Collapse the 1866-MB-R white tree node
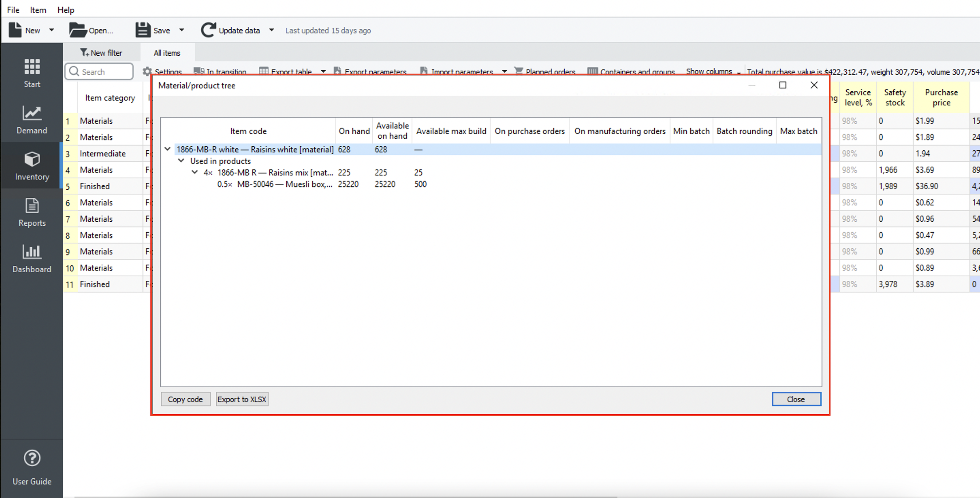The height and width of the screenshot is (498, 980). (x=167, y=149)
